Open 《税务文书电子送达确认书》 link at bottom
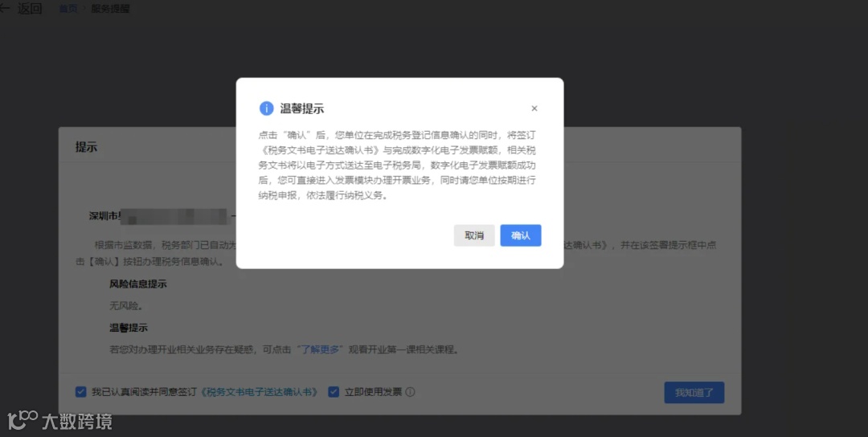The image size is (868, 437). 259,392
